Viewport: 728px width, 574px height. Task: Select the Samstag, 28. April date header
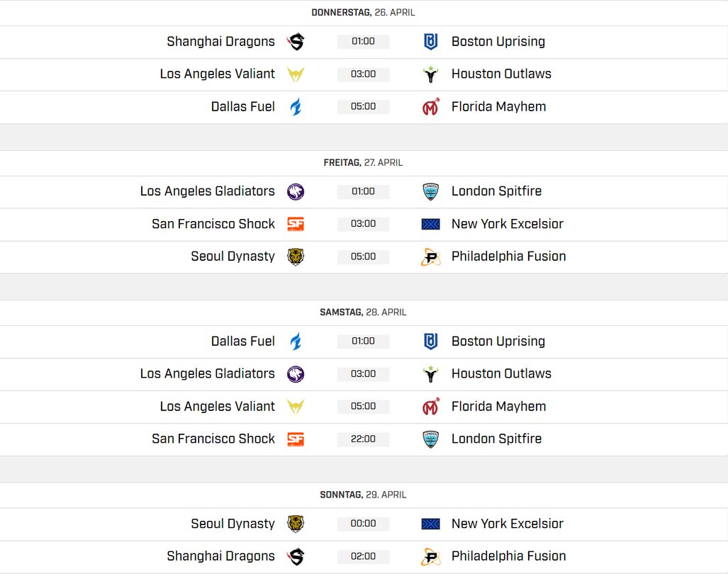coord(363,313)
